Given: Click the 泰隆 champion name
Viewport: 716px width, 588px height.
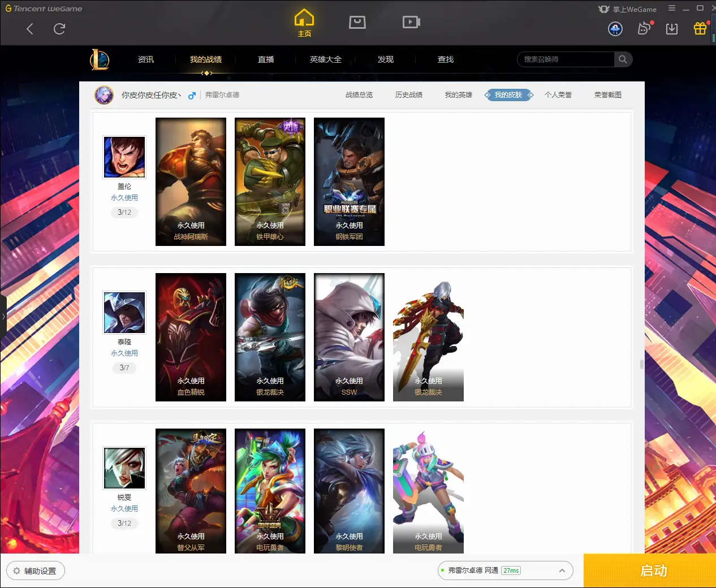Looking at the screenshot, I should pyautogui.click(x=124, y=342).
